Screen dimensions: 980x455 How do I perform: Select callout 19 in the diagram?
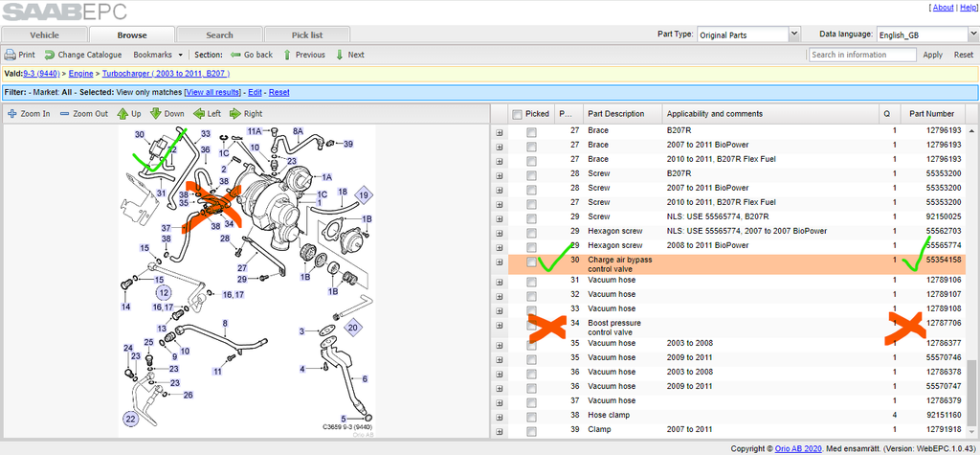click(x=365, y=196)
